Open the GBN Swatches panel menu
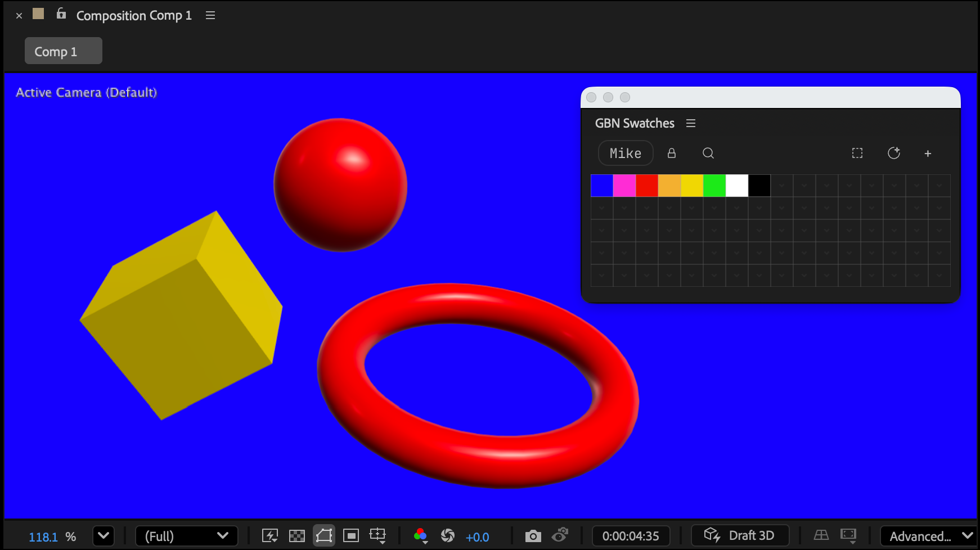Screen dimensions: 980x550 (x=691, y=123)
